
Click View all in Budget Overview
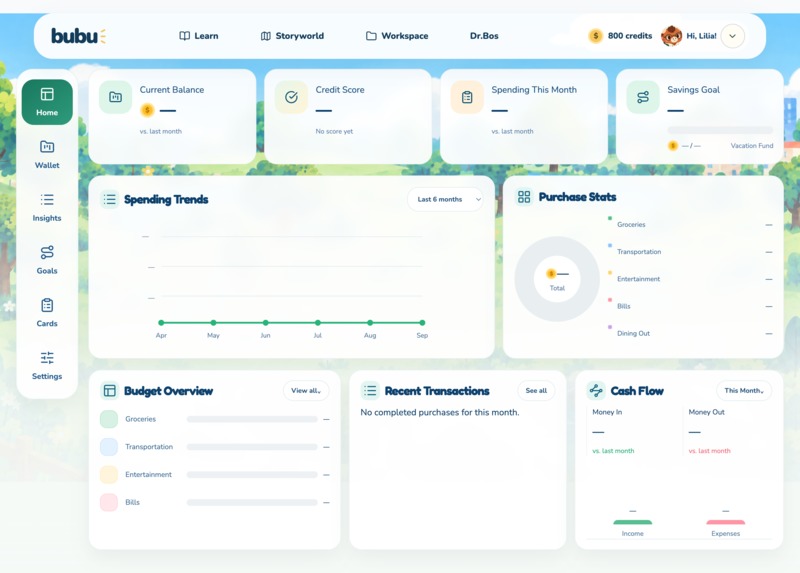coord(306,390)
